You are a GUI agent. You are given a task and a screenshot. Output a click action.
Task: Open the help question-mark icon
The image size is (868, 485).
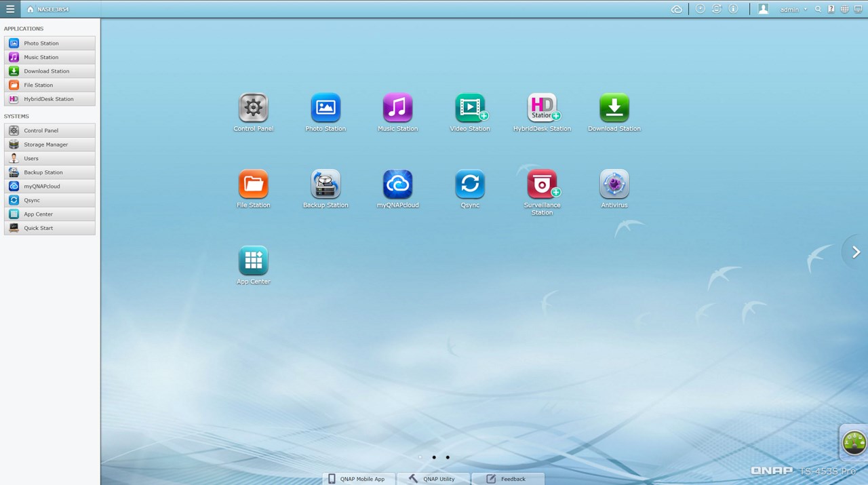(831, 9)
